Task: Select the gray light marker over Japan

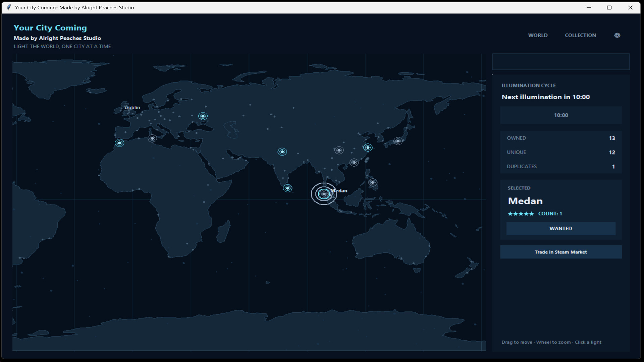Action: point(398,141)
